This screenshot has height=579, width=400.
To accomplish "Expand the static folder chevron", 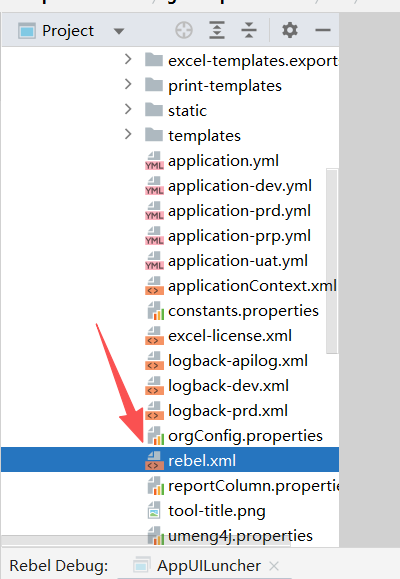I will click(x=128, y=109).
